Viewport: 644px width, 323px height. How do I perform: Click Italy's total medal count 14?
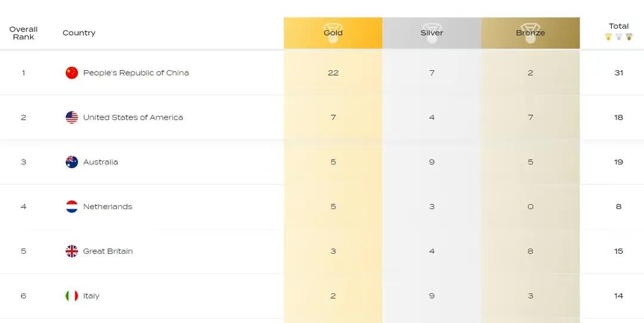click(618, 296)
